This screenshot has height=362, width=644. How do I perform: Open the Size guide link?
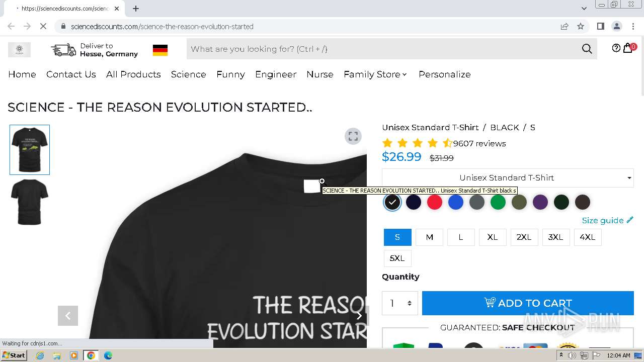[607, 220]
